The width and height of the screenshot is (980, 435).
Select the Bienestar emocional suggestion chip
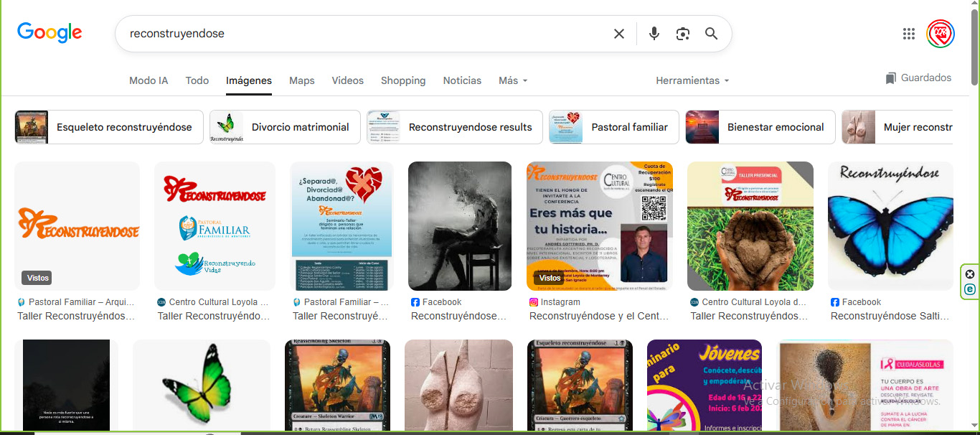tap(760, 127)
